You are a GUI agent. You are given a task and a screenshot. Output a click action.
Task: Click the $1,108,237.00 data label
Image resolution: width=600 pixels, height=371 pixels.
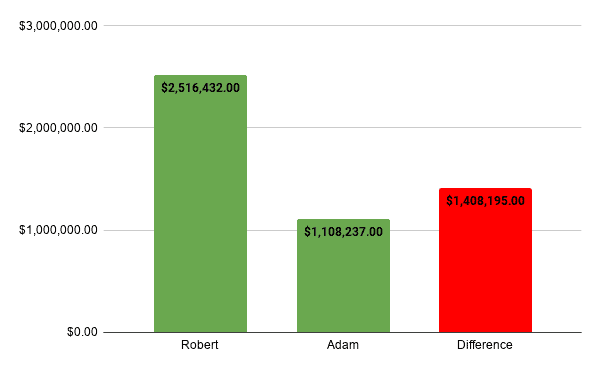pyautogui.click(x=343, y=232)
